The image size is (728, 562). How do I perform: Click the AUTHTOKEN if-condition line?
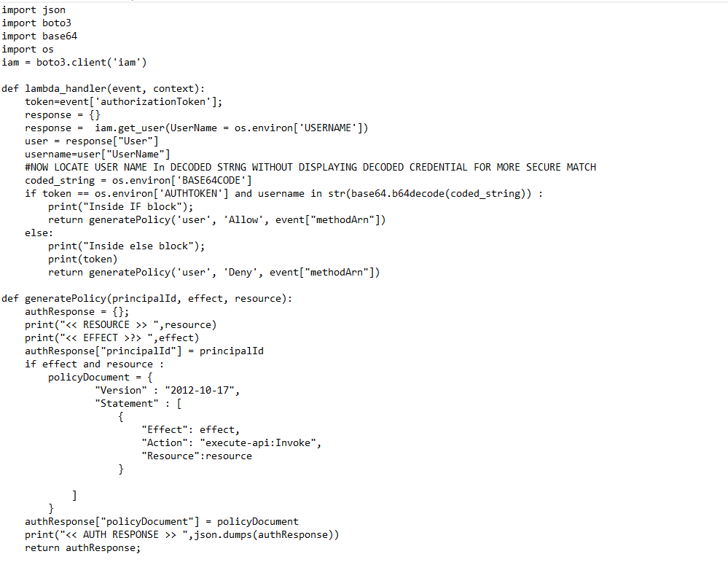pyautogui.click(x=283, y=194)
